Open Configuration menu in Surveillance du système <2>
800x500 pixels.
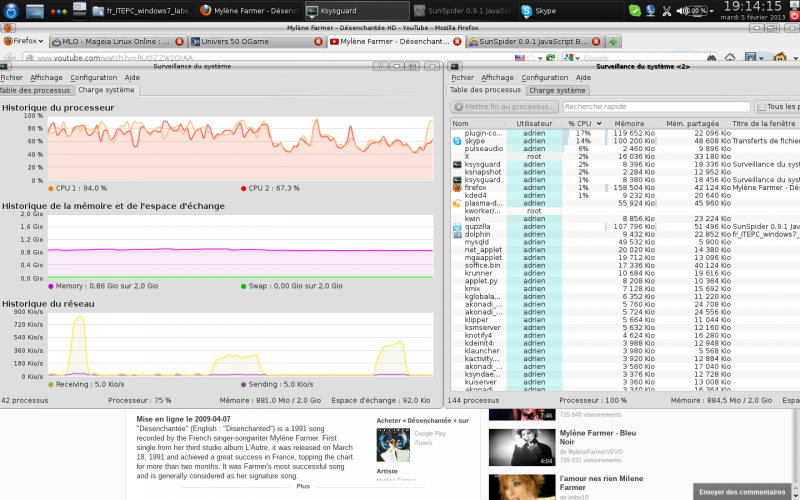[544, 78]
